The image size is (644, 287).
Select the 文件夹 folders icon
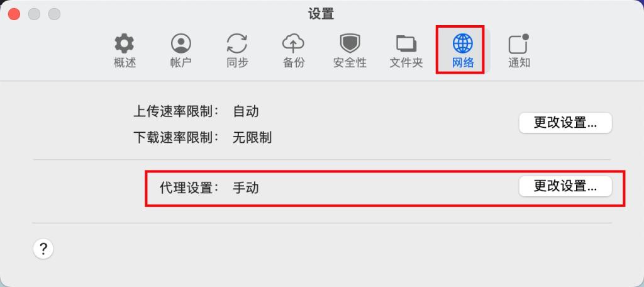click(x=406, y=43)
